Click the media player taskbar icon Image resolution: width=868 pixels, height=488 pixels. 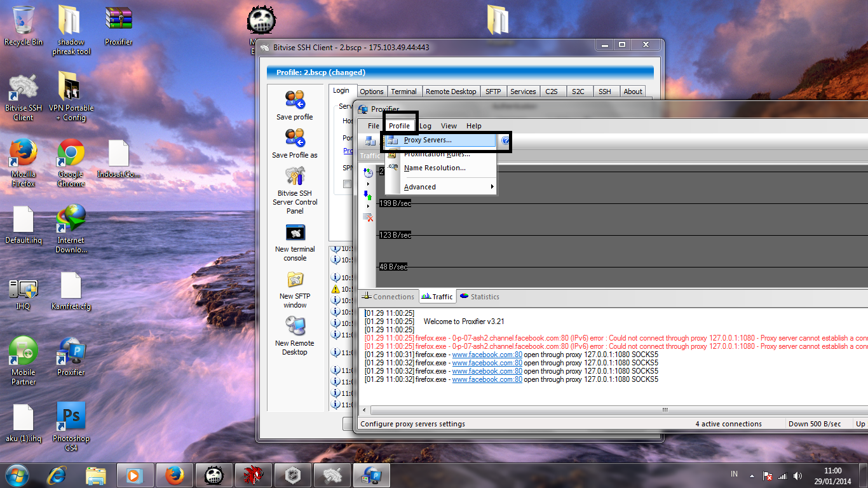(134, 475)
